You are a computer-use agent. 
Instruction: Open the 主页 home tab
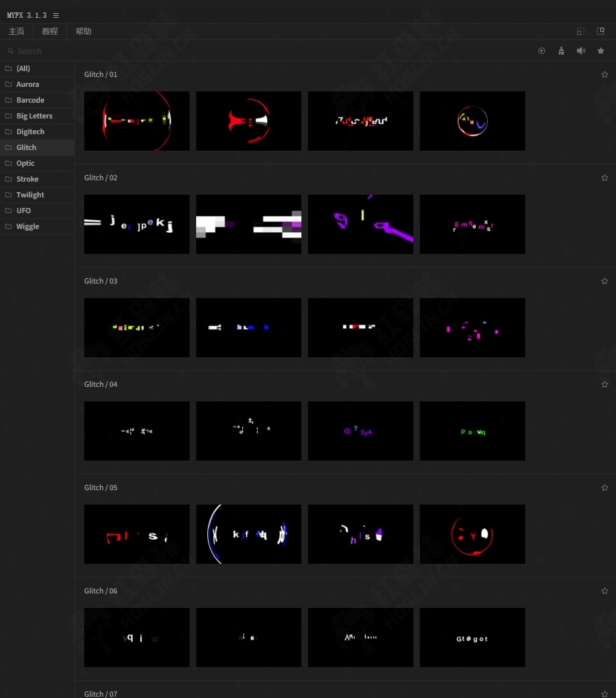16,31
